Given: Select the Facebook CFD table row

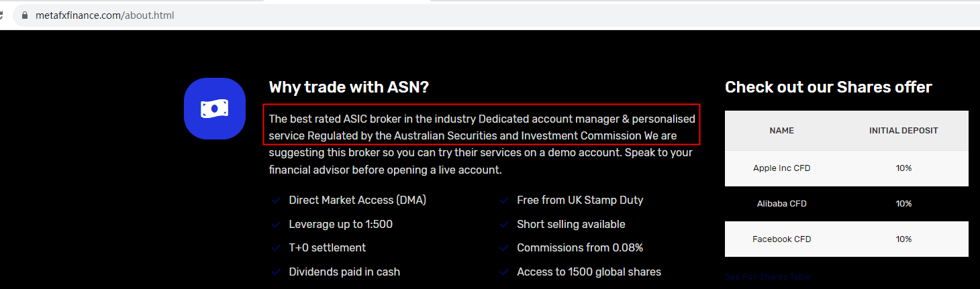Looking at the screenshot, I should pos(846,239).
